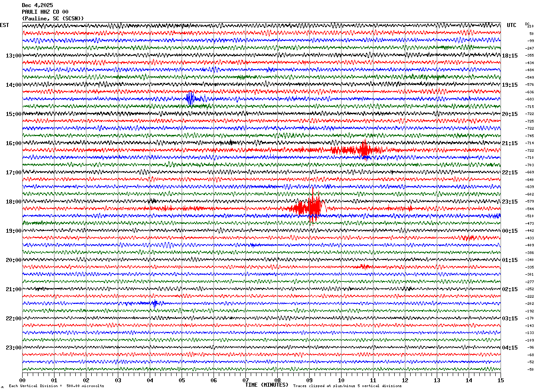Image resolution: width=536 pixels, height=392 pixels.
Task: Select the 23:15 UTC time label
Action: (510, 202)
